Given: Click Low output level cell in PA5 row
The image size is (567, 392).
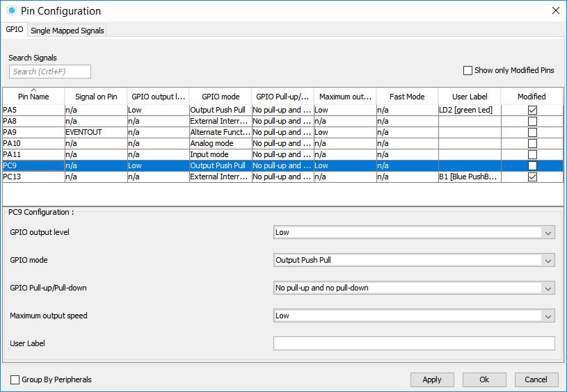Looking at the screenshot, I should [159, 111].
